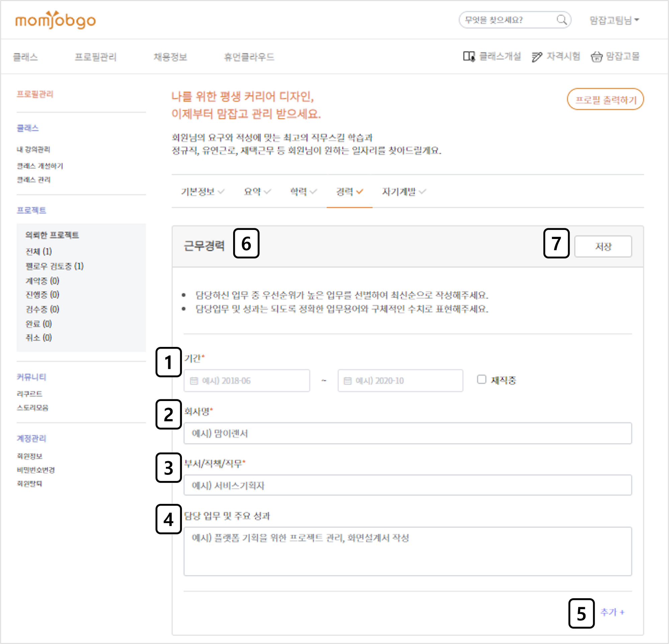
Task: Click the search magnifier icon
Action: pyautogui.click(x=562, y=20)
